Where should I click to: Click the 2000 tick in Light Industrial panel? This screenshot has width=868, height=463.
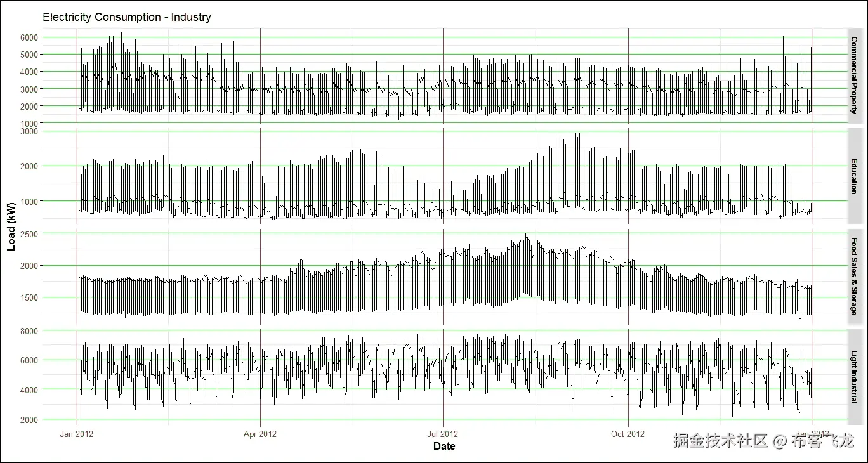pyautogui.click(x=30, y=419)
